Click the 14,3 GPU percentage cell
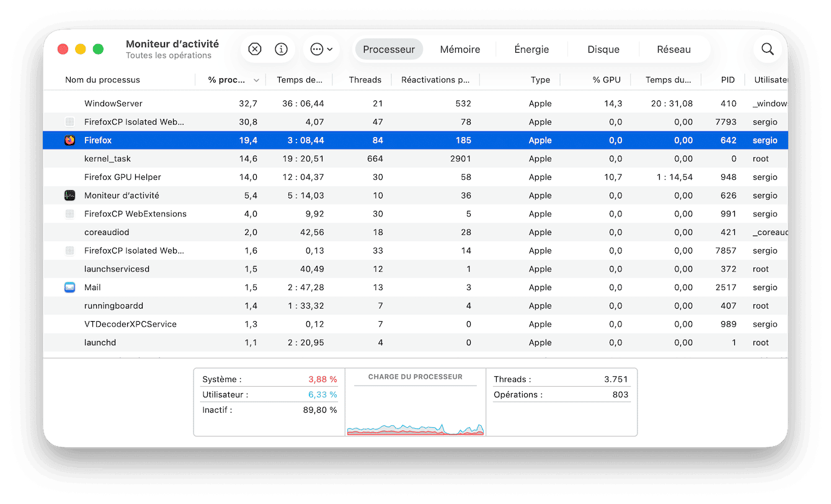The width and height of the screenshot is (831, 504). (x=613, y=104)
